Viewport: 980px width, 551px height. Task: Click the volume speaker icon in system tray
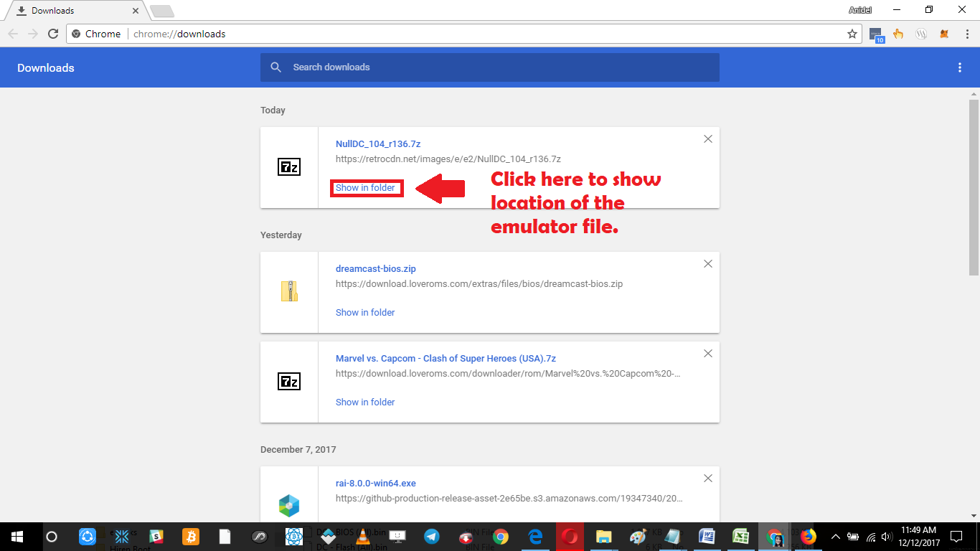coord(888,537)
